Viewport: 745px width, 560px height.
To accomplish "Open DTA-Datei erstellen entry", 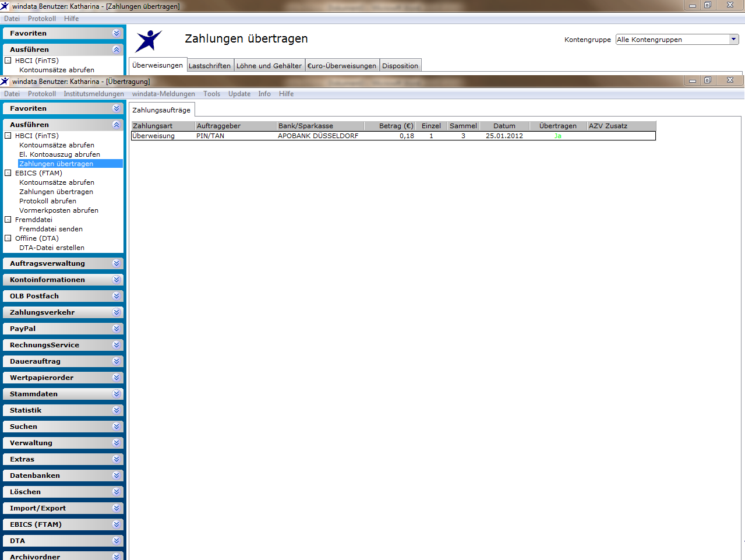I will tap(52, 248).
